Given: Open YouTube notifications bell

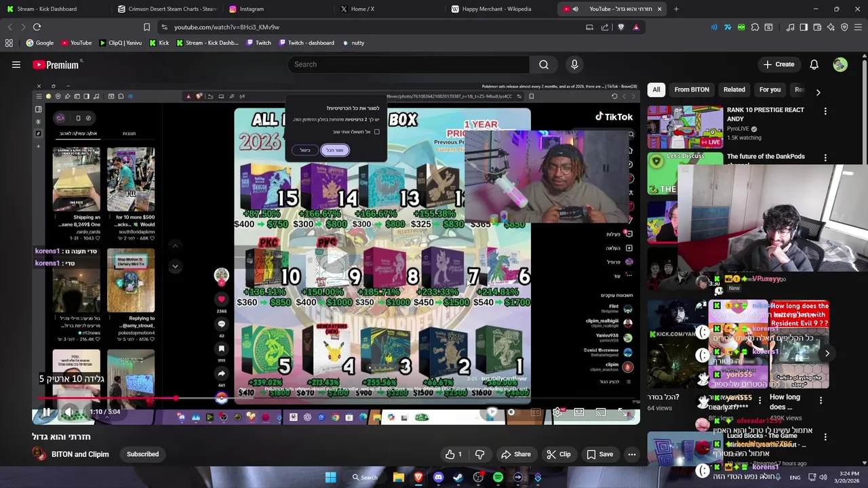Looking at the screenshot, I should pyautogui.click(x=814, y=64).
